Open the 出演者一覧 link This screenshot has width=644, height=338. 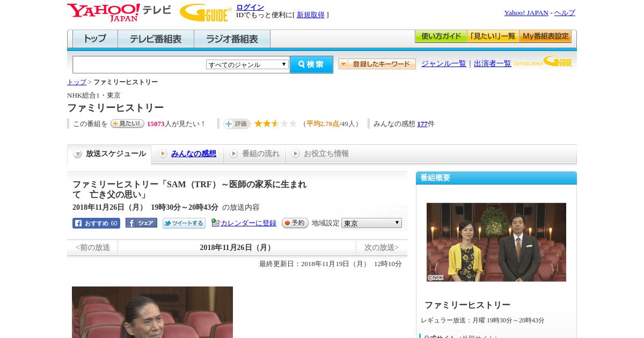pyautogui.click(x=493, y=63)
